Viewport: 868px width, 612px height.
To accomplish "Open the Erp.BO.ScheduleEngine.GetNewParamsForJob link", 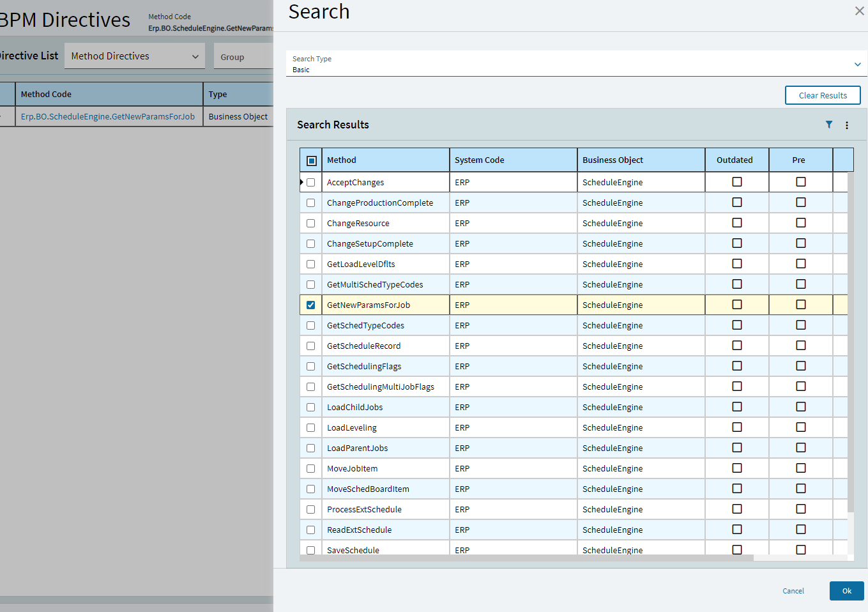I will 108,116.
